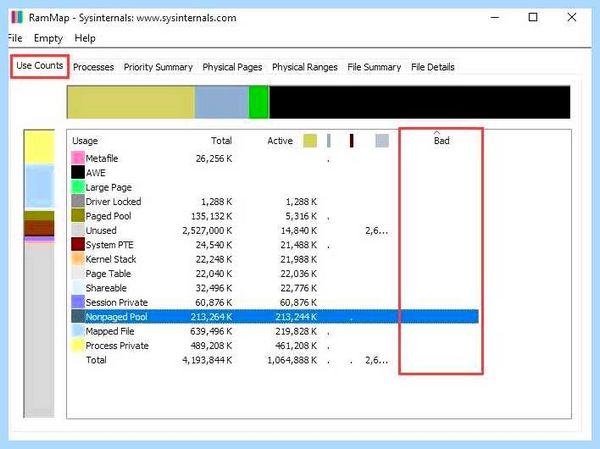This screenshot has height=449, width=600.
Task: Click the Shareable color icon
Action: pos(78,288)
